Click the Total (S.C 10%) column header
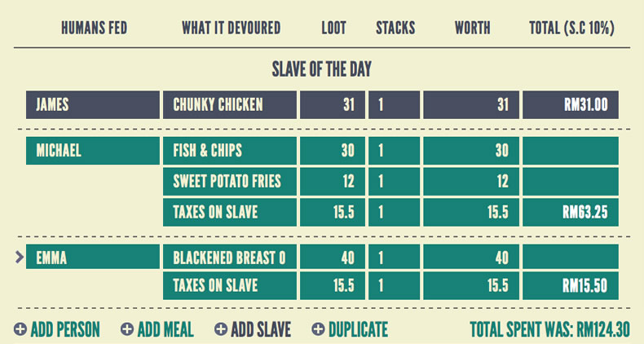The image size is (644, 344). (571, 28)
